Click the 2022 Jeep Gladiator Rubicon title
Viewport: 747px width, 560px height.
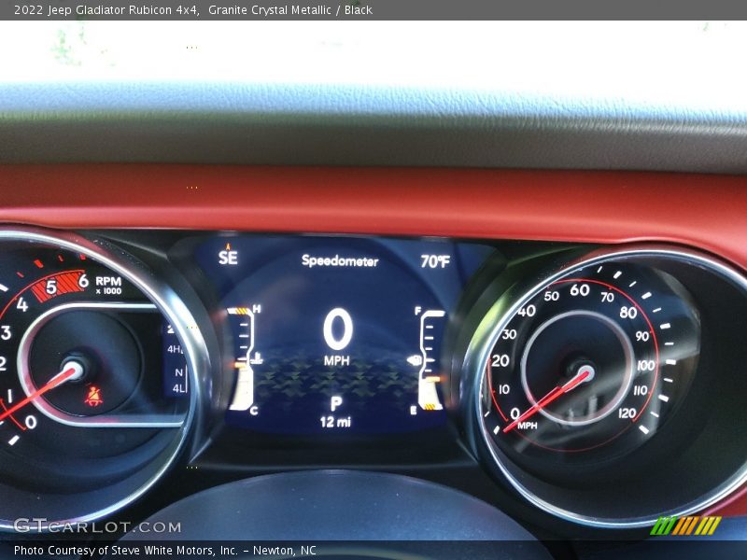(106, 10)
